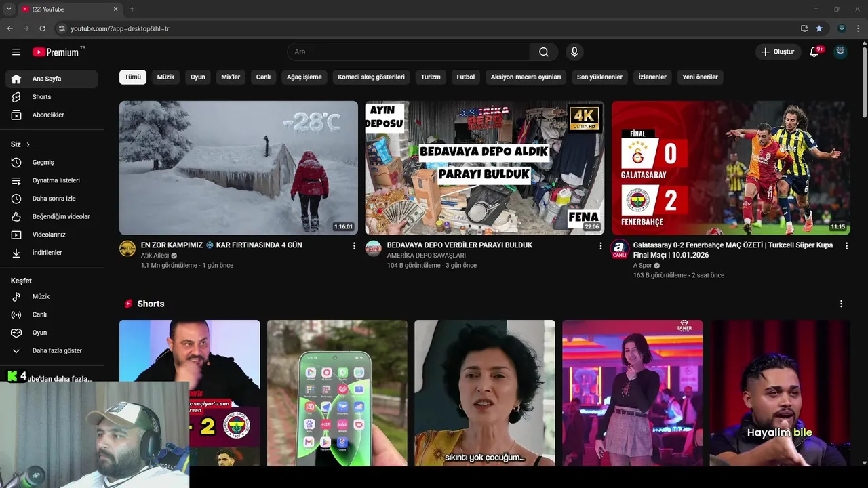868x488 pixels.
Task: Open BEDAVAYA DEPO VERDİLER PARAYI BULDUK title
Action: coord(460,245)
